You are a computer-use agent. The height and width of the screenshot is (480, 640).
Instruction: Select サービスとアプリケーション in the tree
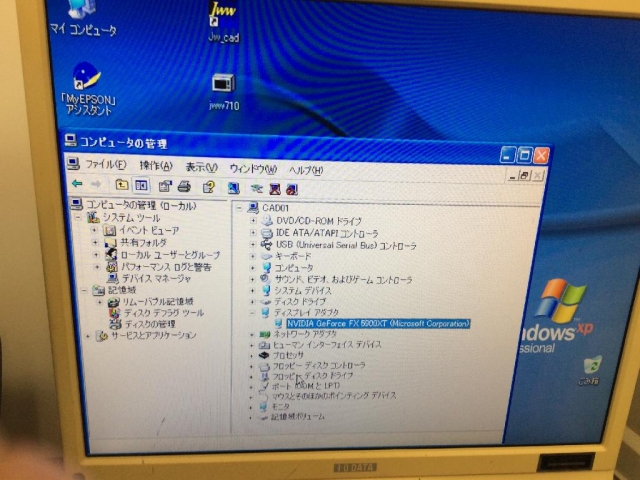tap(154, 335)
